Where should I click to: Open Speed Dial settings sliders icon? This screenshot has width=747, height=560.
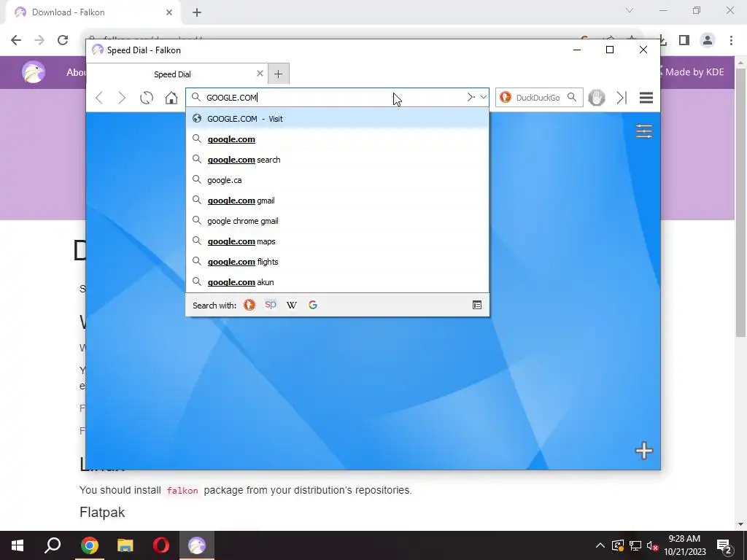[x=644, y=131]
